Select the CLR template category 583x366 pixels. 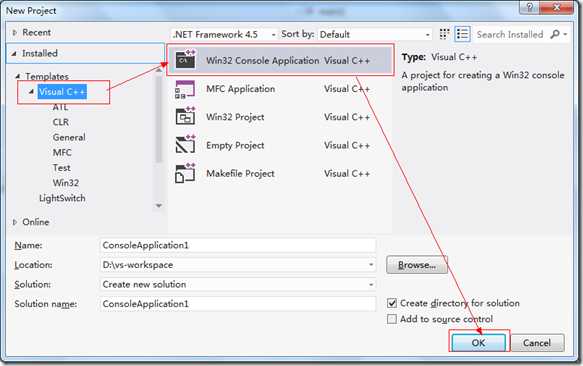61,122
